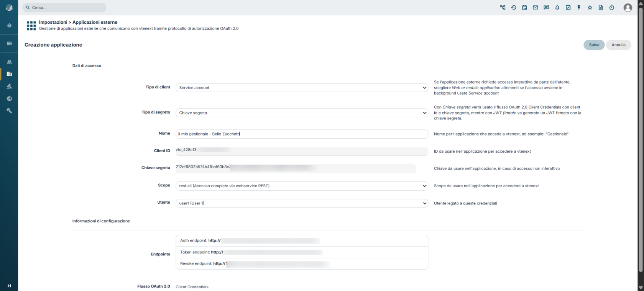644x291 pixels.
Task: Click the Token endpoint row
Action: [x=302, y=252]
